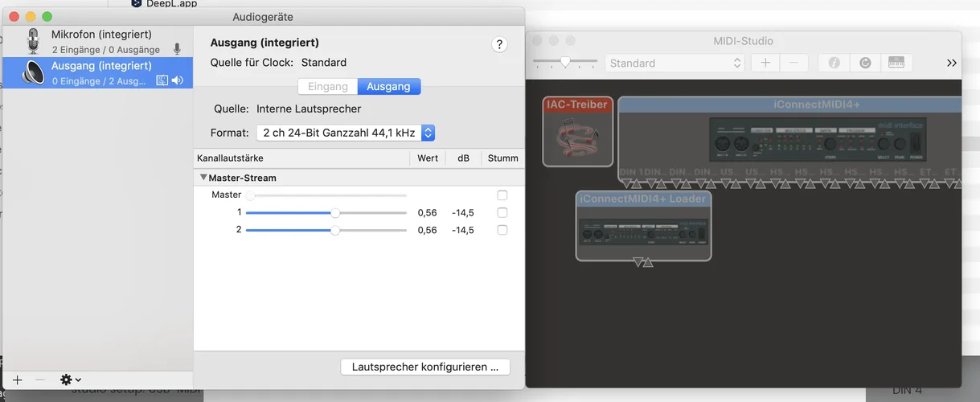Click the default output speaker indicator

pos(178,80)
